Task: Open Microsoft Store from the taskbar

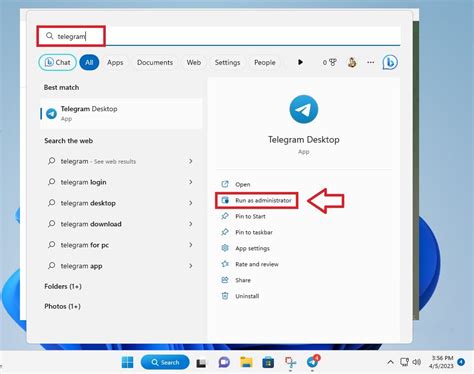Action: 268,362
